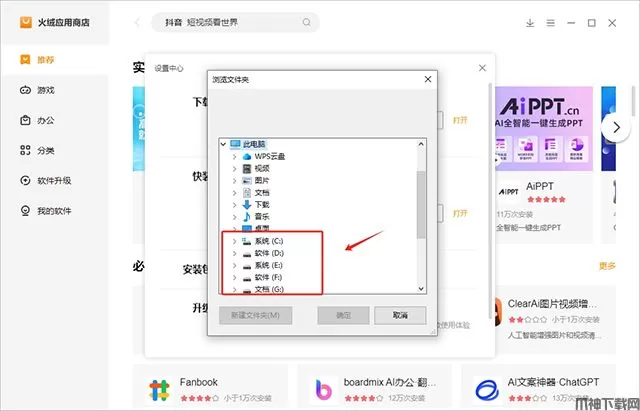Viewport: 640px width, 411px height.
Task: Click 打开 link beside download path
Action: [460, 120]
